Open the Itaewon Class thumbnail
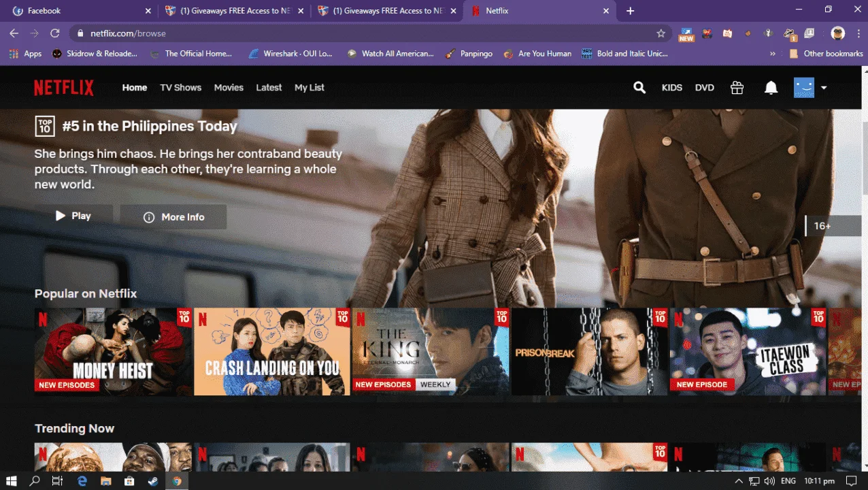Viewport: 868px width, 490px height. coord(748,352)
